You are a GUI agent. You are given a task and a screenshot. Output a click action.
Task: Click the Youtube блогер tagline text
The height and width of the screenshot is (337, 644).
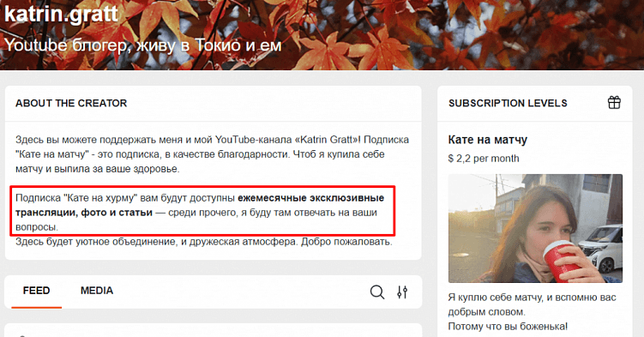143,45
